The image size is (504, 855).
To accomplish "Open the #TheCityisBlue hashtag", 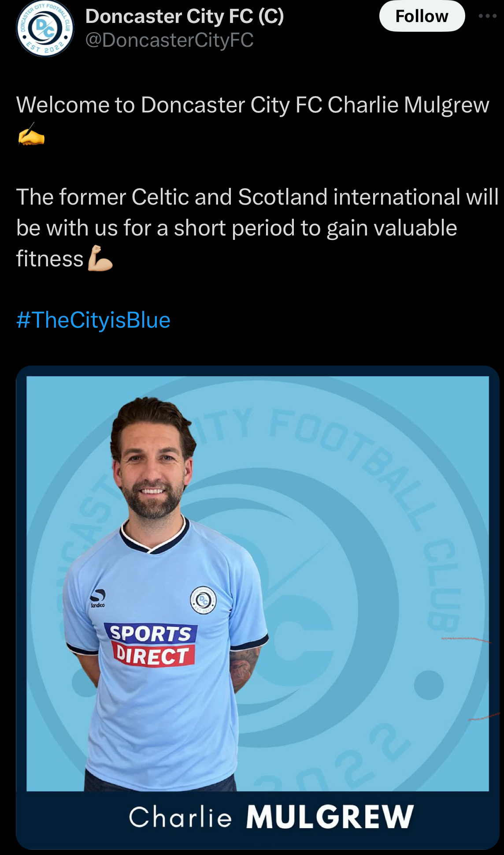I will tap(93, 320).
